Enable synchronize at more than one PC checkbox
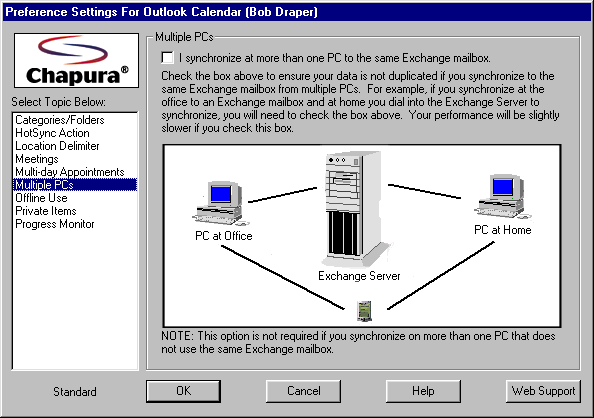This screenshot has width=594, height=418. (167, 58)
